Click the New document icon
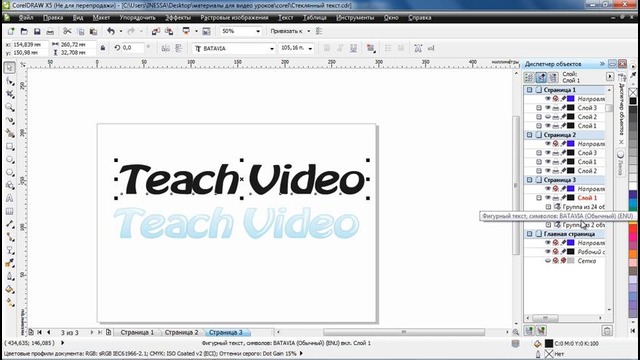Image resolution: width=640 pixels, height=360 pixels. tap(11, 31)
